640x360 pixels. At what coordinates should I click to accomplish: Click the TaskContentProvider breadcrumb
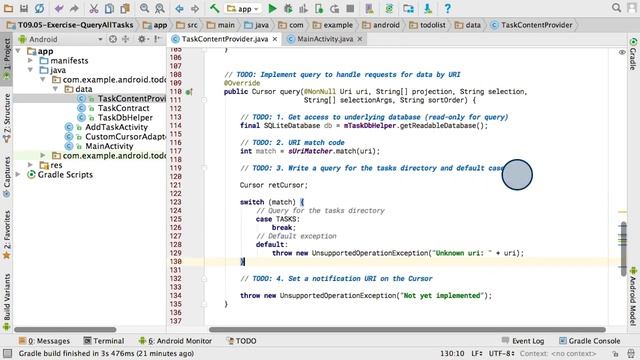tap(531, 25)
